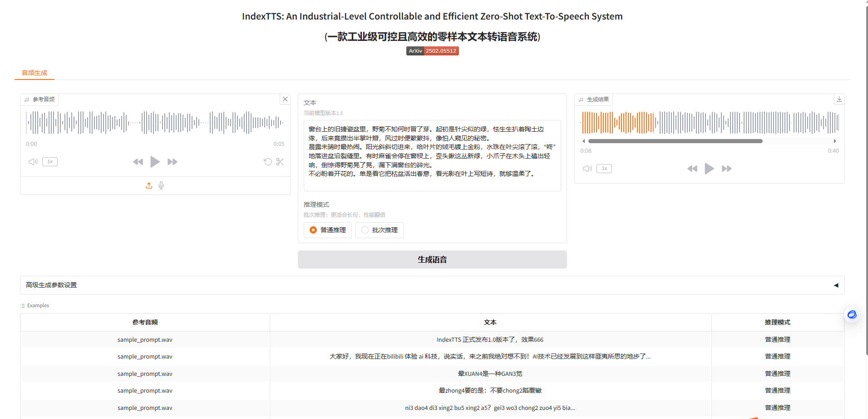Seek within the generated result waveform

pyautogui.click(x=710, y=122)
